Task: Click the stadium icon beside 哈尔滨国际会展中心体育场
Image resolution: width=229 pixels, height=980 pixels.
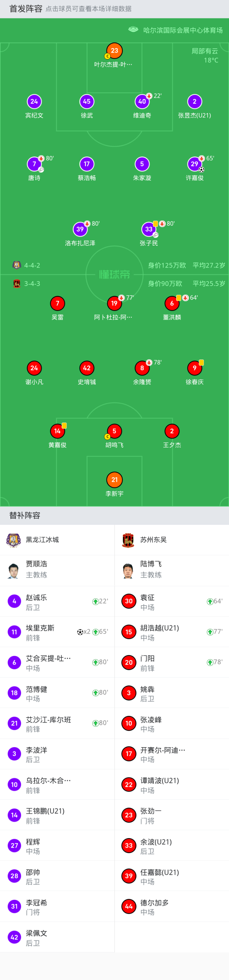Action: 133,30
